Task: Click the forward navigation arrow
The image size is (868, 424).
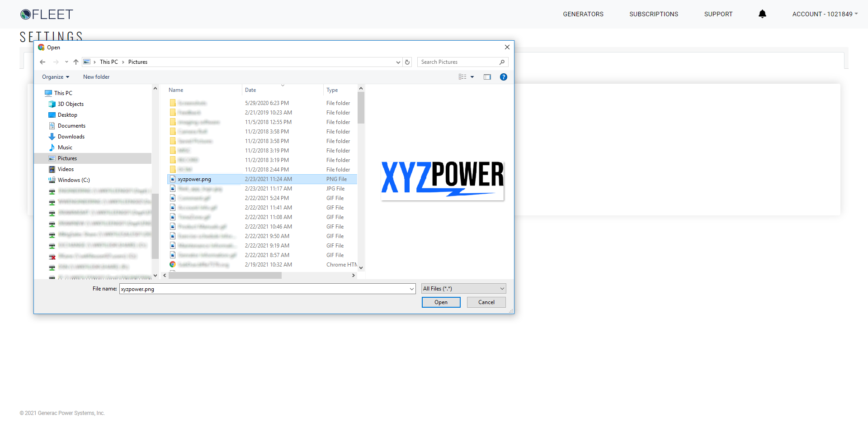Action: pos(56,62)
